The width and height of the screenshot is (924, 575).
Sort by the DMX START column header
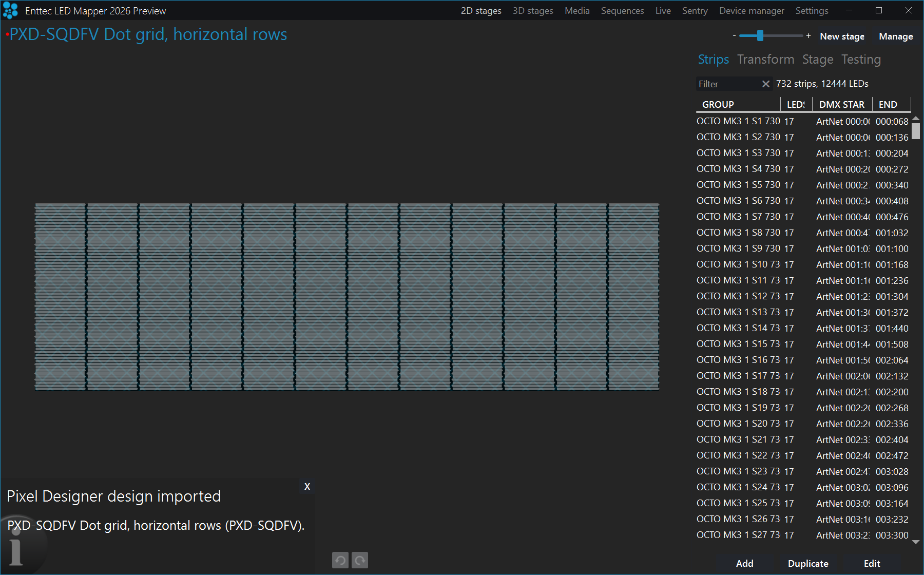pos(842,104)
